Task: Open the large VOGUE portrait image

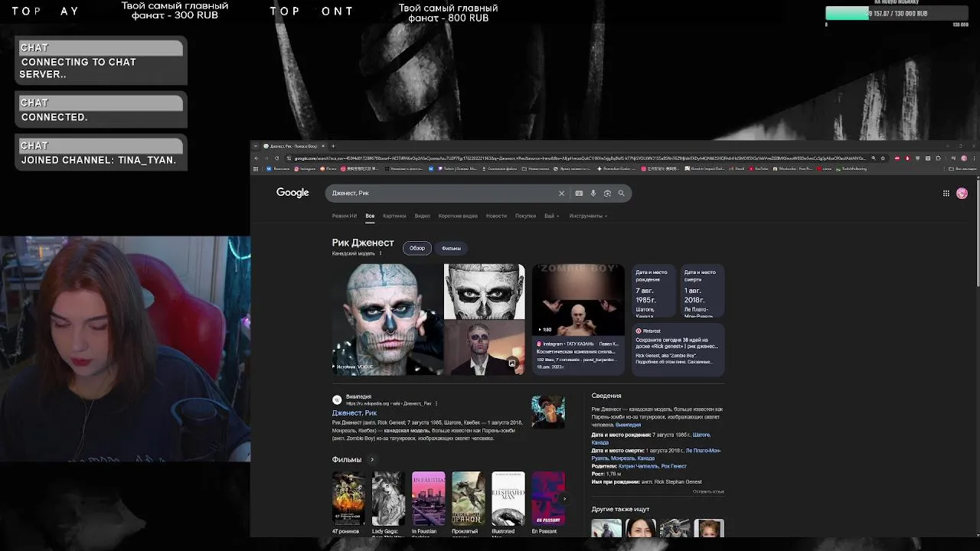Action: click(387, 319)
